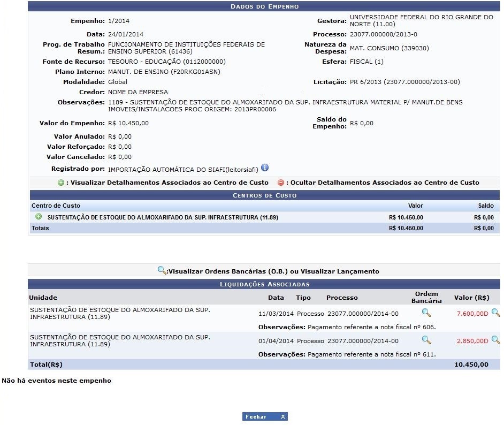Click magnifier icon beside Visualizar Ordens Bancárias legend
The height and width of the screenshot is (425, 504).
pyautogui.click(x=162, y=270)
